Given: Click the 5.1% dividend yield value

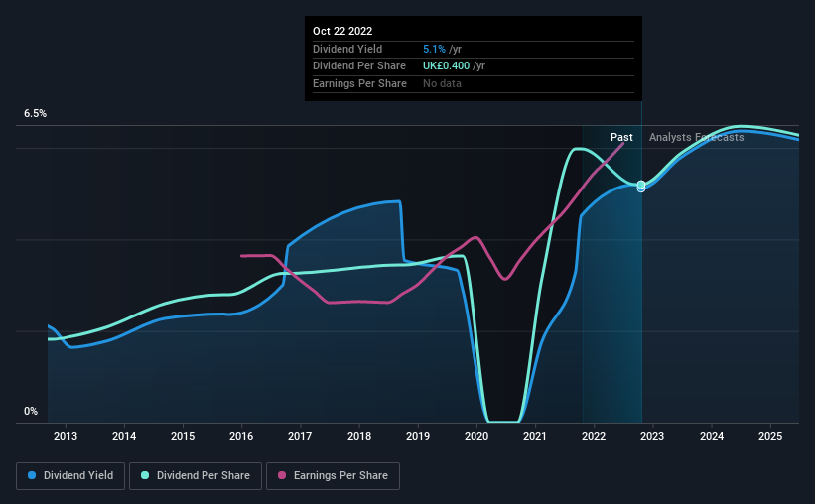Looking at the screenshot, I should [434, 49].
